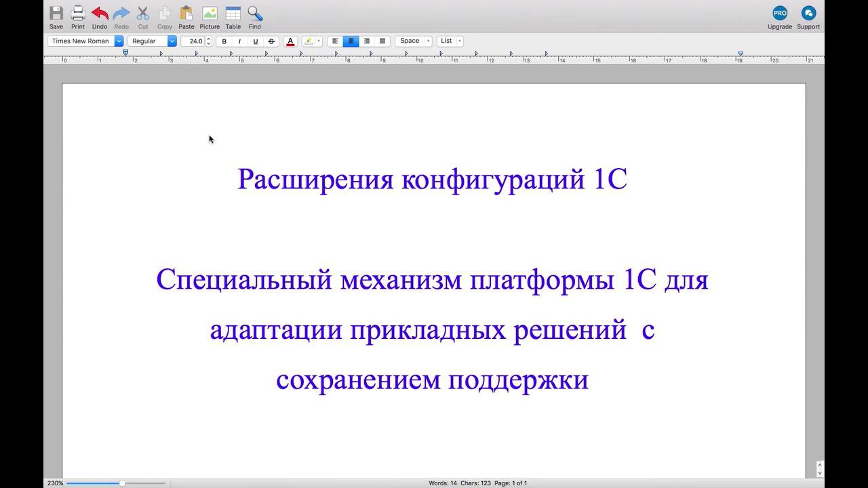Click the line 'Специальный механизм платформы 1С для'
Viewport: 868px width, 488px height.
coord(433,280)
